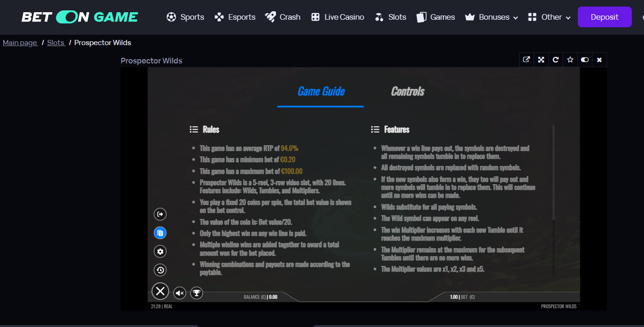
Task: Go to Crash games
Action: coord(283,17)
